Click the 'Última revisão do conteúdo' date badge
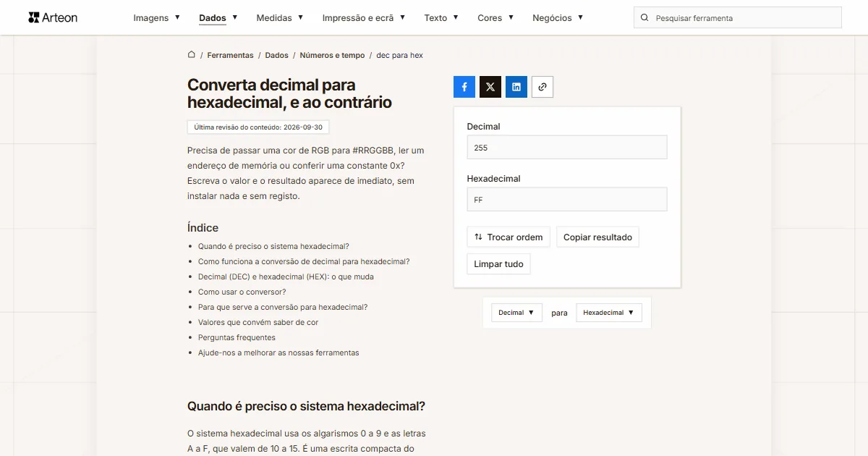 point(258,127)
